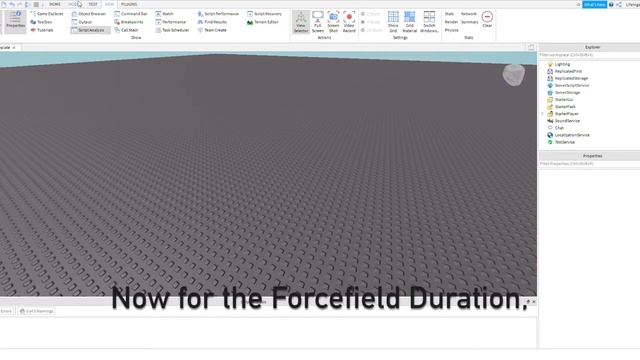Select Chat in the Explorer
Screen dimensions: 640x360
(559, 128)
